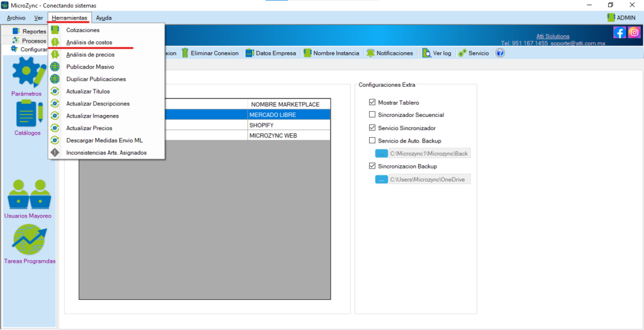Switch to the Procesos tab
Viewport: 644px width, 330px height.
point(29,41)
